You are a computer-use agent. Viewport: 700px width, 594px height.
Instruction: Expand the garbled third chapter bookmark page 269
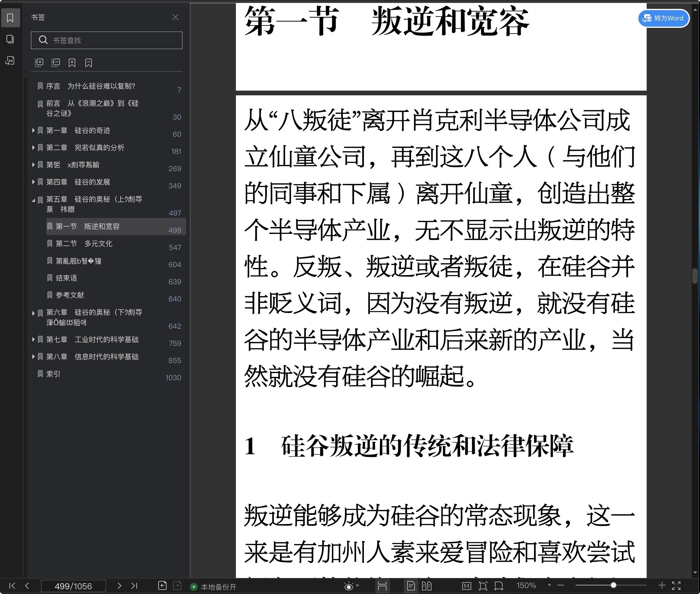(x=33, y=165)
